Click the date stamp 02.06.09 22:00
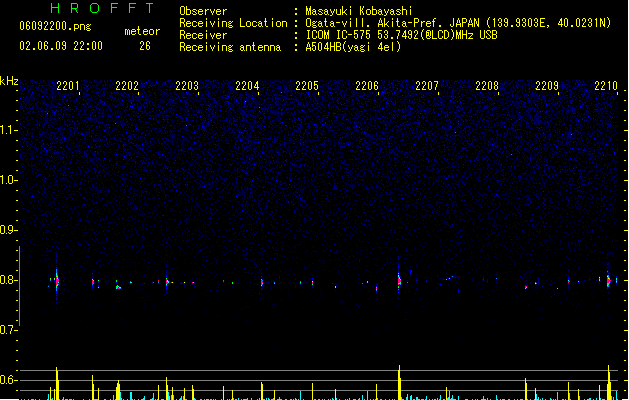The height and width of the screenshot is (400, 629). click(61, 46)
